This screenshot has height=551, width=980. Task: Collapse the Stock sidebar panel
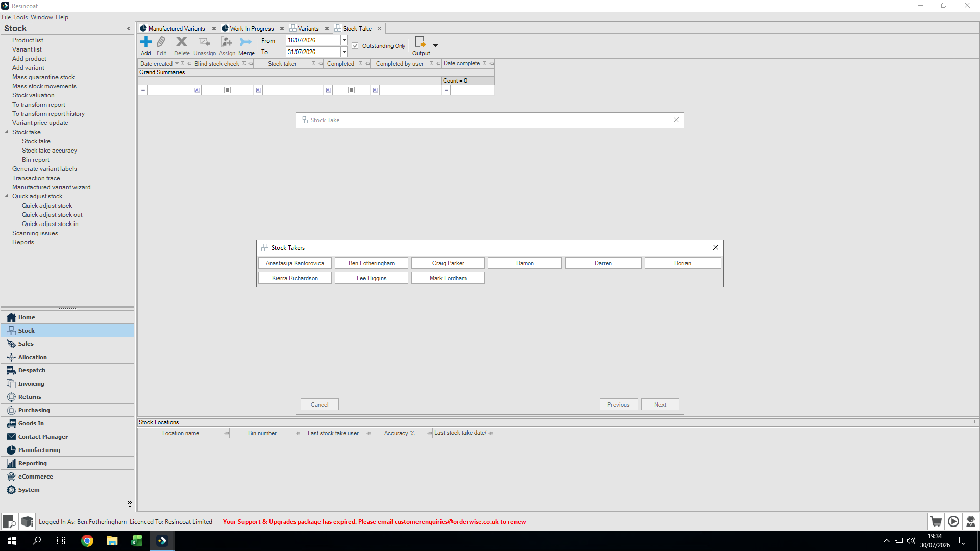pos(129,29)
